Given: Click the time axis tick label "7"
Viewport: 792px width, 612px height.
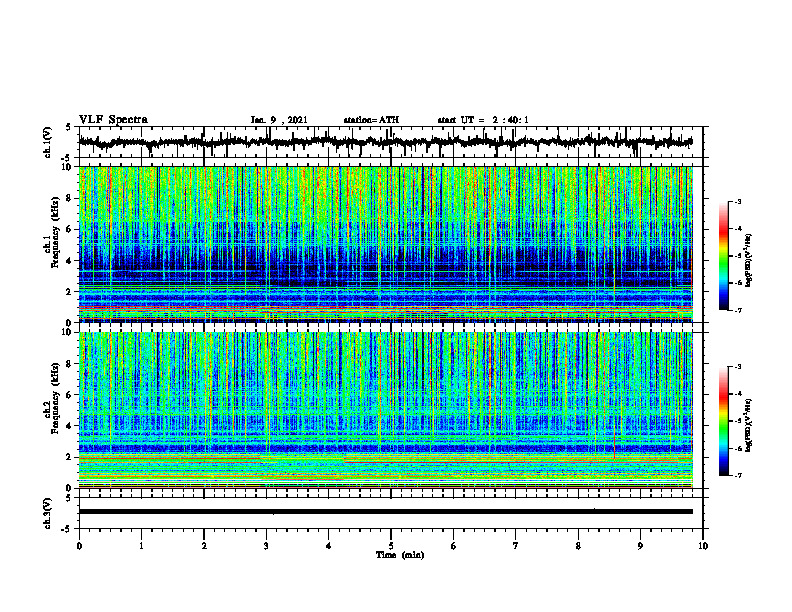Looking at the screenshot, I should click(516, 546).
